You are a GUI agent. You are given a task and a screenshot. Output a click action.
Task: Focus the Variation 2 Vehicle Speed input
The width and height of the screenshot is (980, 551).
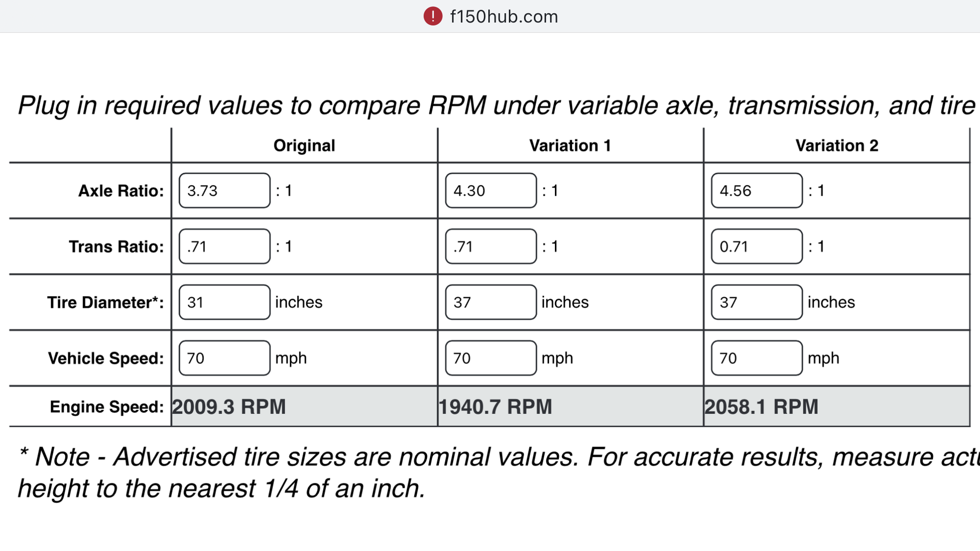(x=757, y=358)
